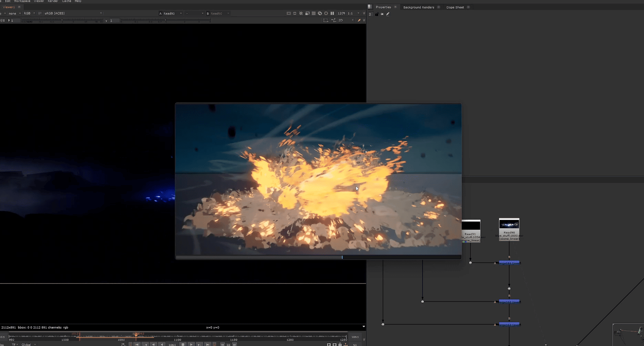Click the max panels field showing 2
This screenshot has height=346, width=644.
click(370, 14)
